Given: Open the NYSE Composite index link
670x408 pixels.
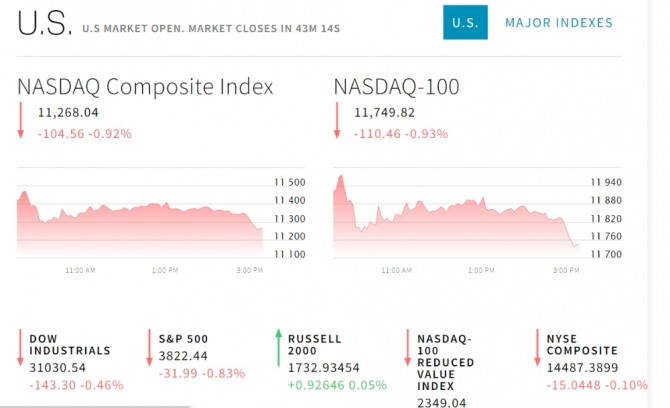Looking at the screenshot, I should (x=582, y=345).
